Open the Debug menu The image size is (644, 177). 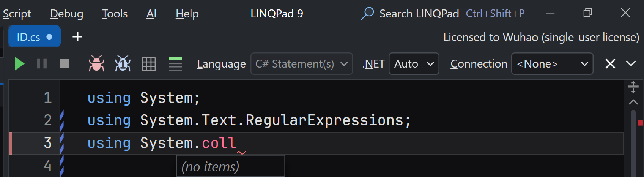(66, 14)
